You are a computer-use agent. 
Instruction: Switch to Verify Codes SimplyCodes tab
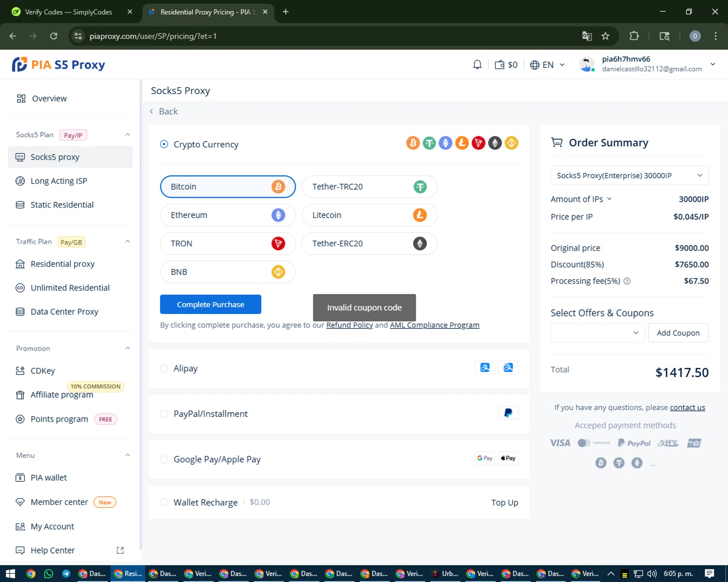pos(68,12)
